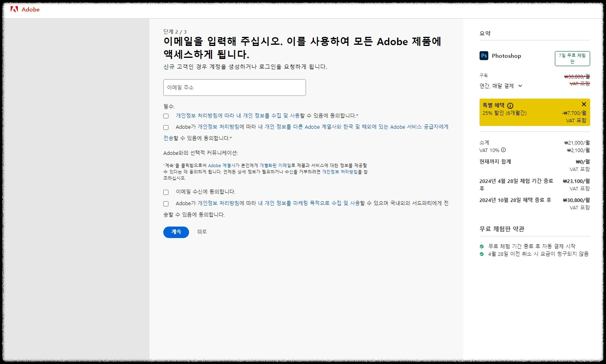Open 개인정보 처리방침 link in second required consent
Screen dimensions: 606x364
point(218,127)
